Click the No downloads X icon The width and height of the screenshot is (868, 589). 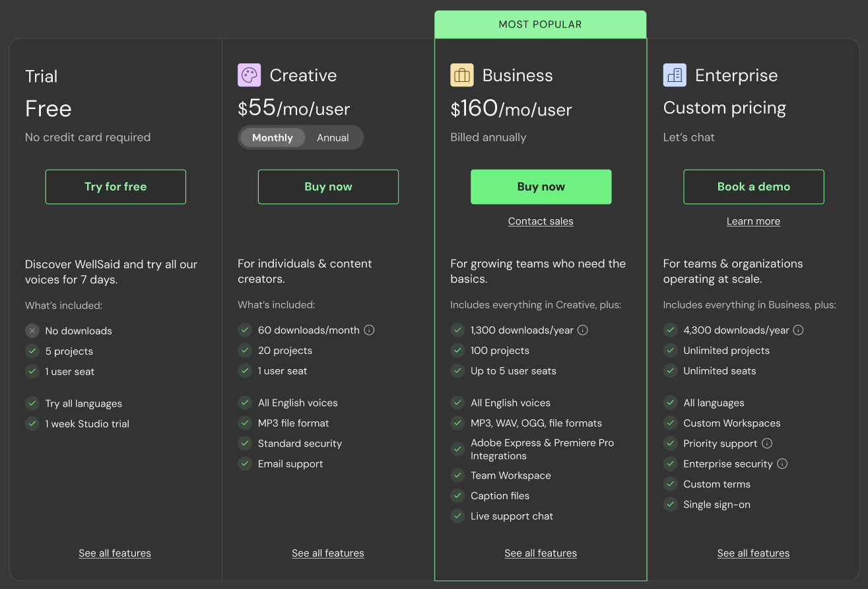click(x=32, y=331)
